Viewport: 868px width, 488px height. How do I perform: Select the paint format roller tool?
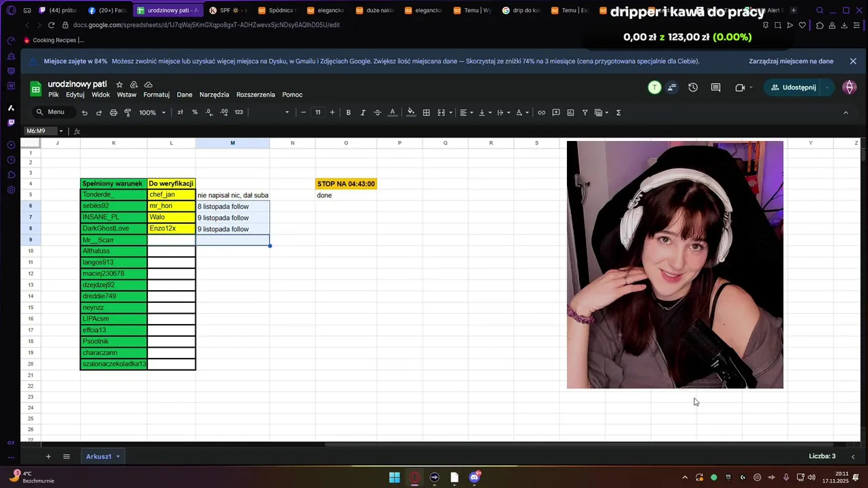[127, 113]
